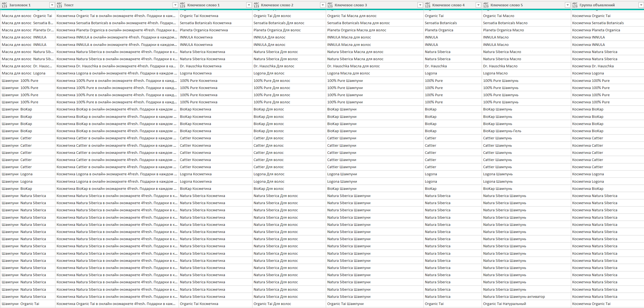
Task: Select cell Косметика Sensatia Botanicals in last column
Action: (x=598, y=23)
